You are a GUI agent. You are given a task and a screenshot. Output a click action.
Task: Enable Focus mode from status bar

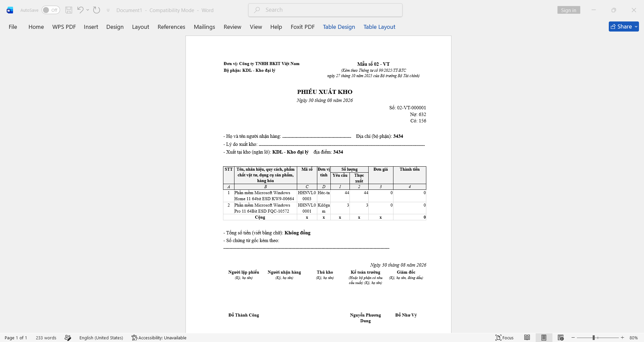click(504, 338)
